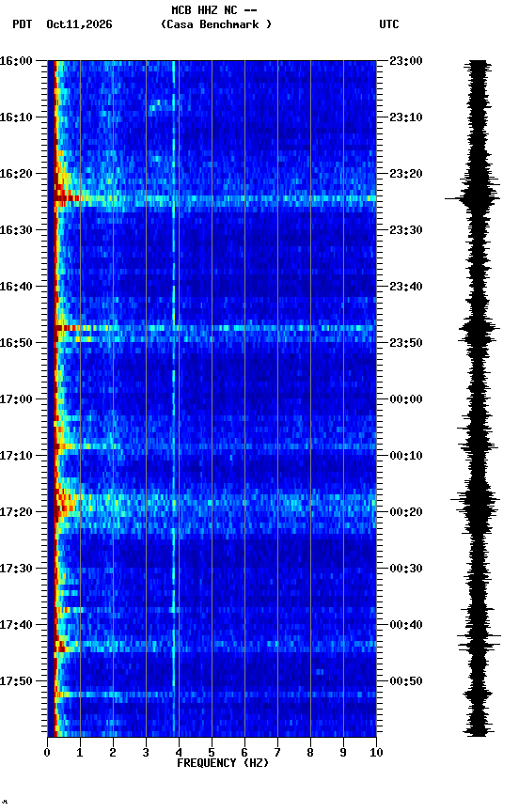
Task: Click the 23:10 UTC time label
Action: click(x=406, y=117)
